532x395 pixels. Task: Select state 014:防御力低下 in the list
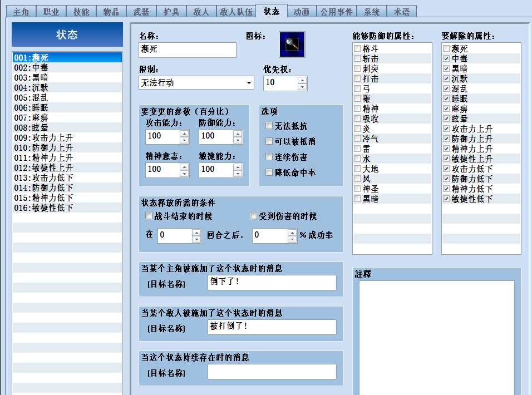coord(67,187)
